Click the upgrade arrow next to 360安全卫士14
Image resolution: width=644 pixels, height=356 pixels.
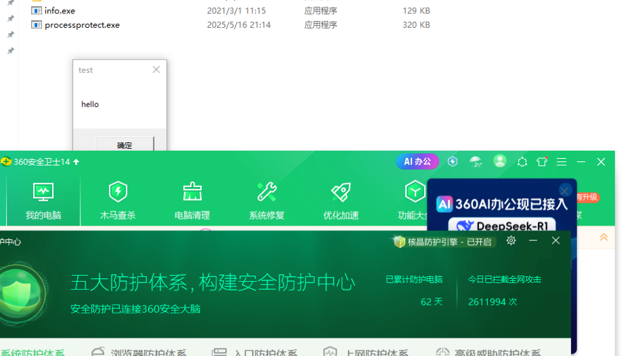pyautogui.click(x=76, y=162)
